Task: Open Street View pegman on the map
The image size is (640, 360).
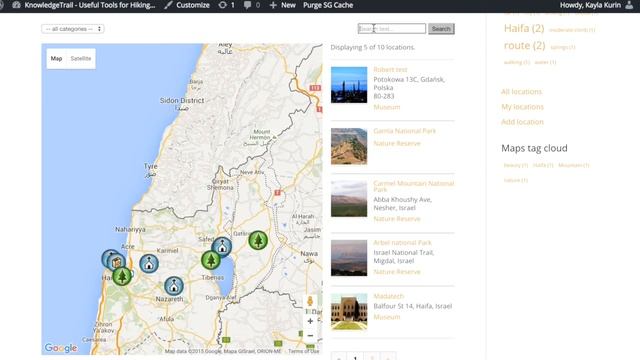Action: [x=310, y=302]
